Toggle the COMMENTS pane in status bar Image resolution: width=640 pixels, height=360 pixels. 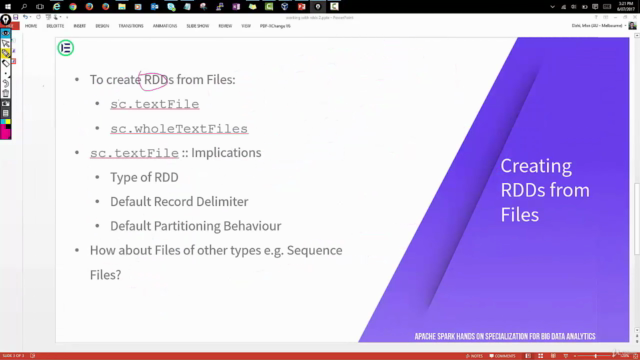click(502, 356)
